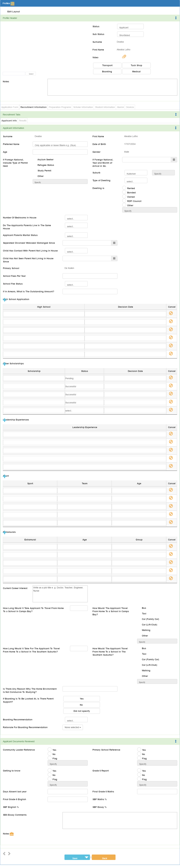Open the School Fee Status dropdown
Screen dimensions: 180x868
pyautogui.click(x=76, y=284)
